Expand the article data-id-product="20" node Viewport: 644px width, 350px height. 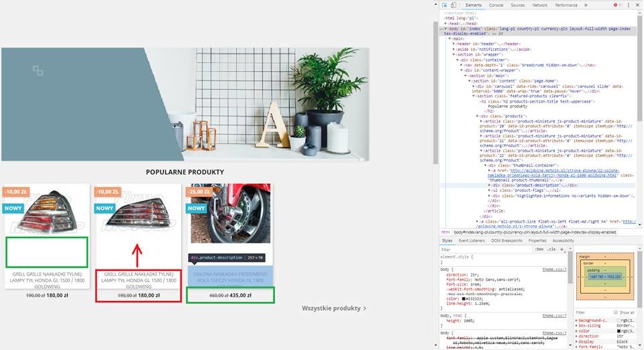(482, 121)
